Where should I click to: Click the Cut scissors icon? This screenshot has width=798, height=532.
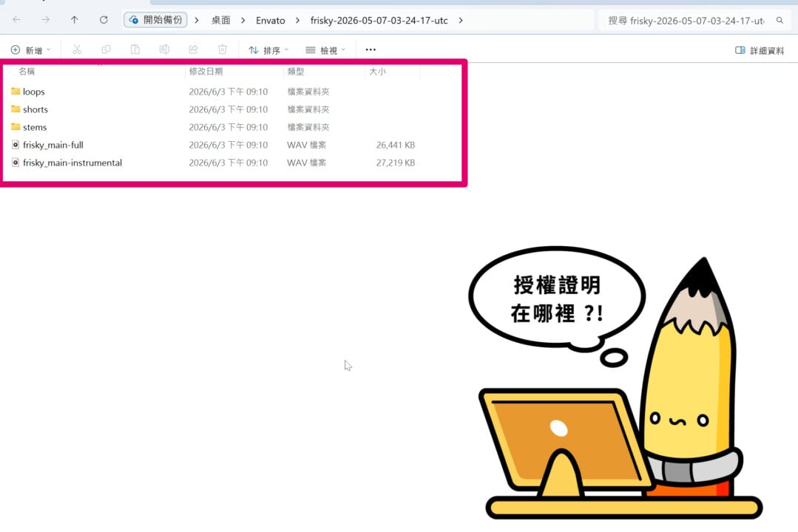coord(77,50)
